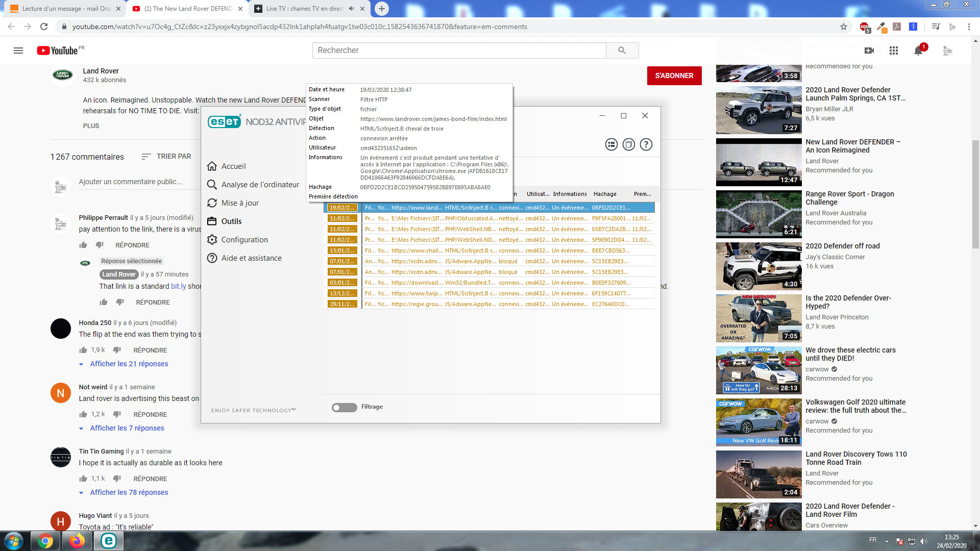Click the ESET help question mark icon
The image size is (980, 551).
646,145
